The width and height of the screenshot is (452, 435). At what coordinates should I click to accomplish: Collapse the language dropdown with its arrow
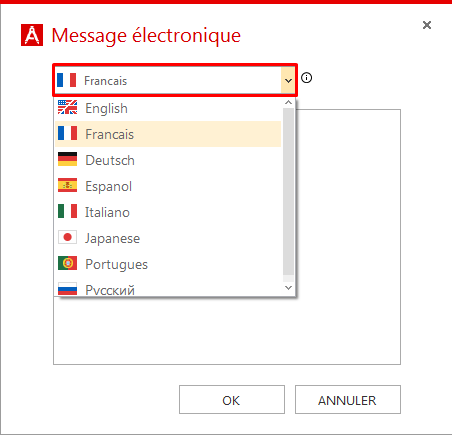point(288,80)
